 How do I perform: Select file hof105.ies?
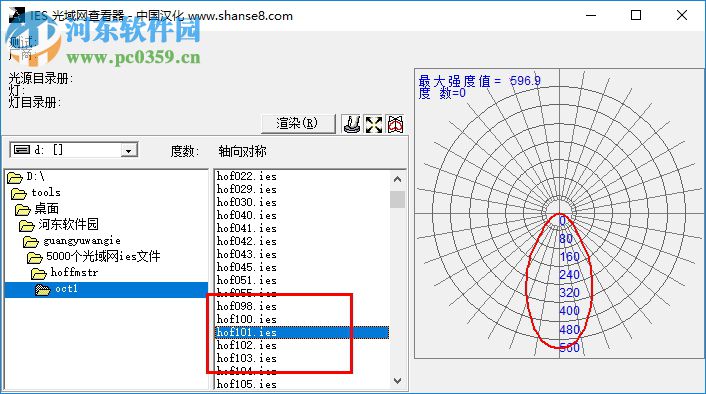[x=247, y=384]
